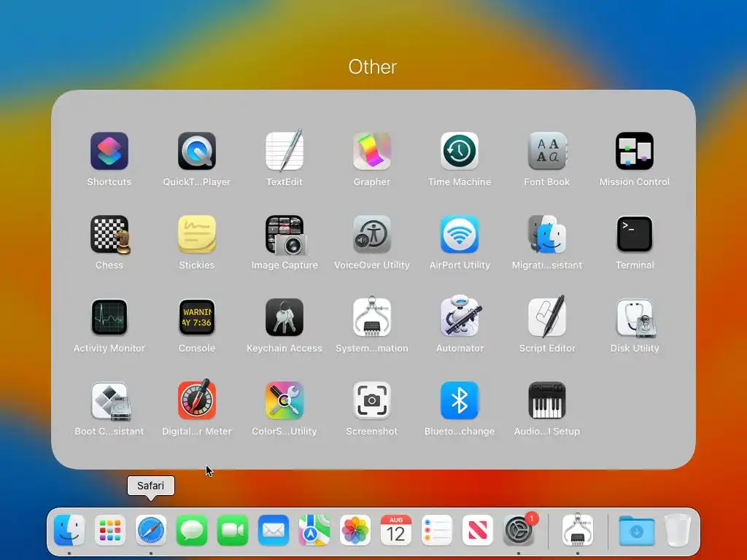Screen dimensions: 747x560
Task: Open the Console app
Action: [197, 318]
